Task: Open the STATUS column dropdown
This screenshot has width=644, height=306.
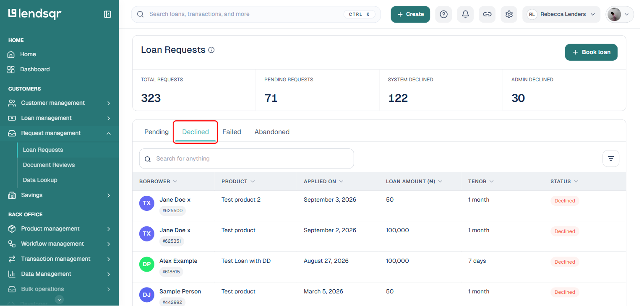Action: coord(576,182)
